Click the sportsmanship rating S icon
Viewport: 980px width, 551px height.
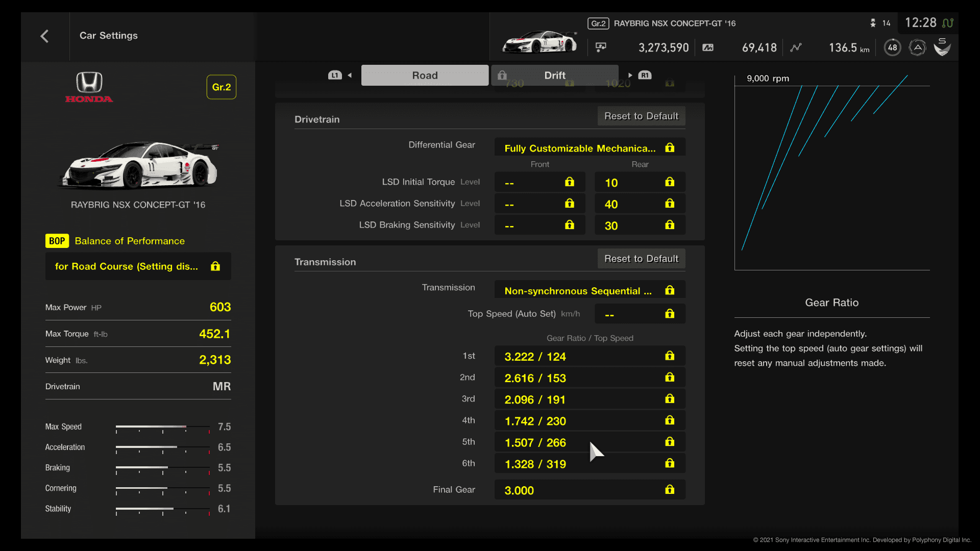(x=942, y=47)
